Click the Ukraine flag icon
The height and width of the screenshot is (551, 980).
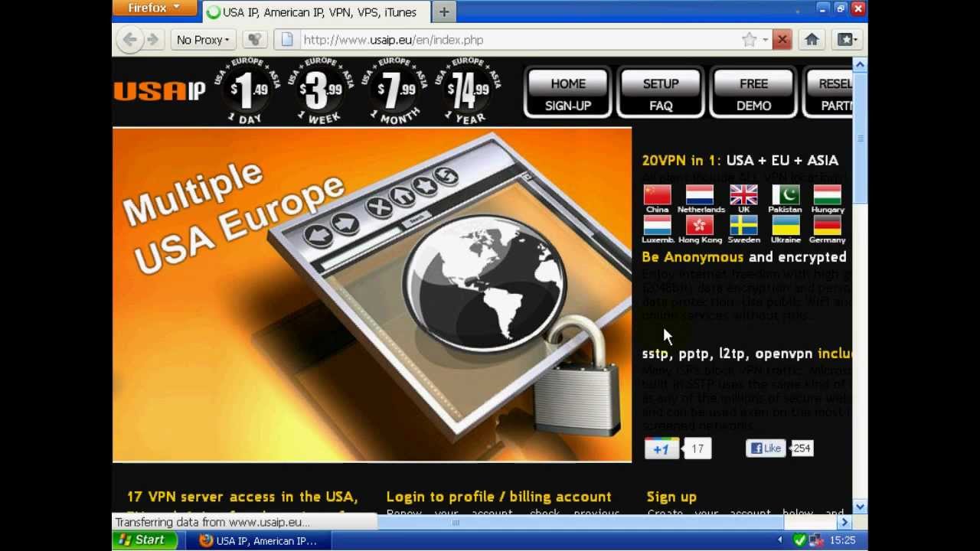tap(786, 225)
